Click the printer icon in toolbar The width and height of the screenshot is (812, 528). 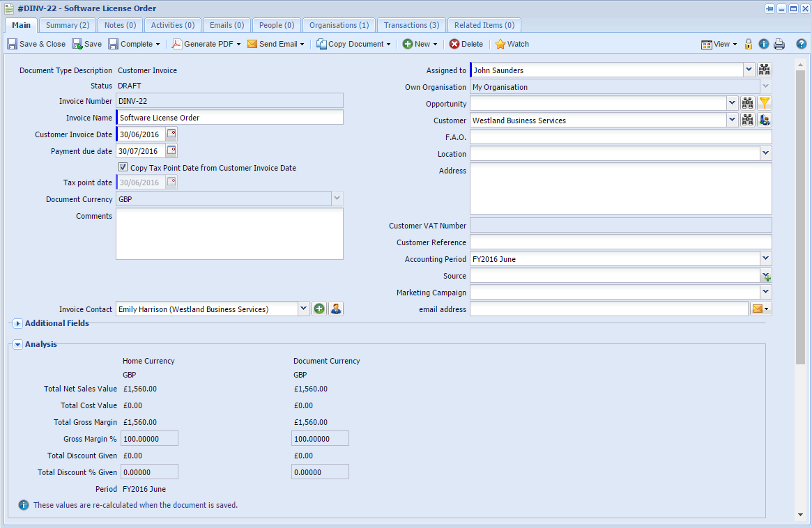pyautogui.click(x=779, y=44)
